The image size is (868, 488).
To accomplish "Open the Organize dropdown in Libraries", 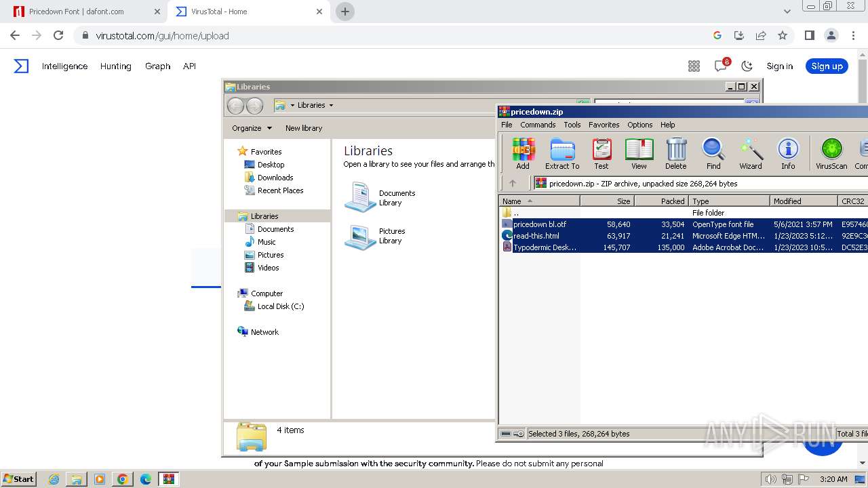I will pos(252,128).
